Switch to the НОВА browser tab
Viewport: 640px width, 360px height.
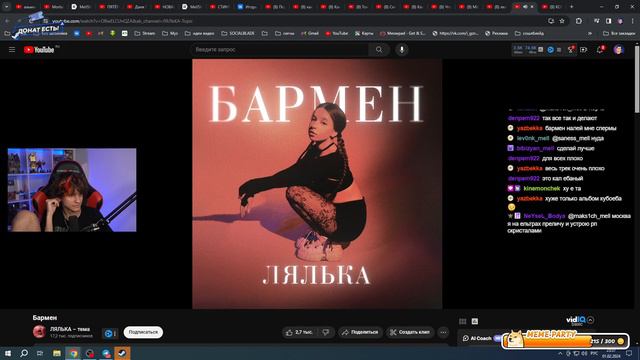164,7
